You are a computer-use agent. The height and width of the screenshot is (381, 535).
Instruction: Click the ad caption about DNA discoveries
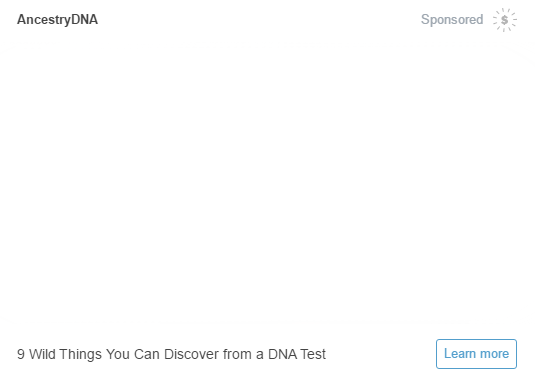[x=171, y=354]
